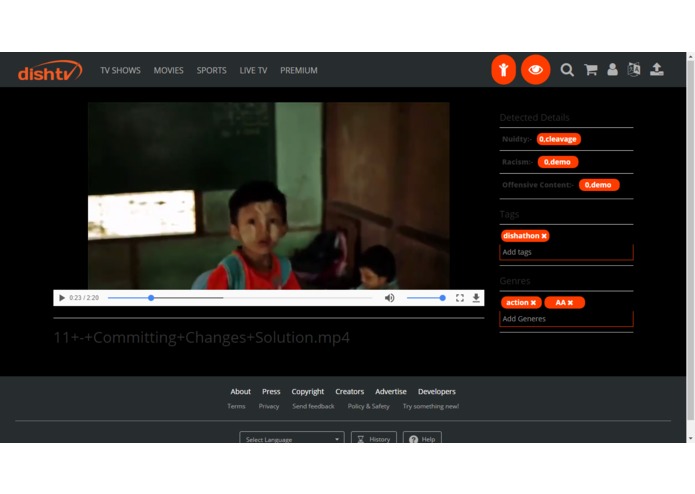Toggle the orange eye visibility button
The image size is (695, 494).
(535, 70)
